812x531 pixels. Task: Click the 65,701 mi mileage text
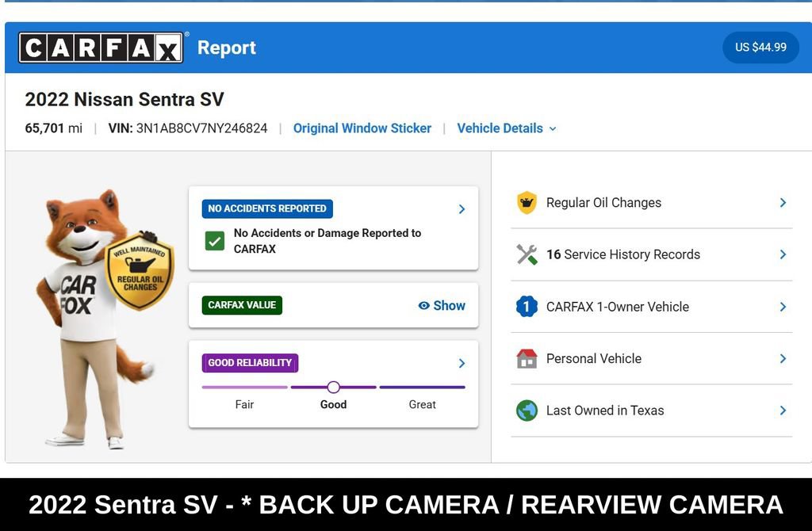pyautogui.click(x=53, y=128)
